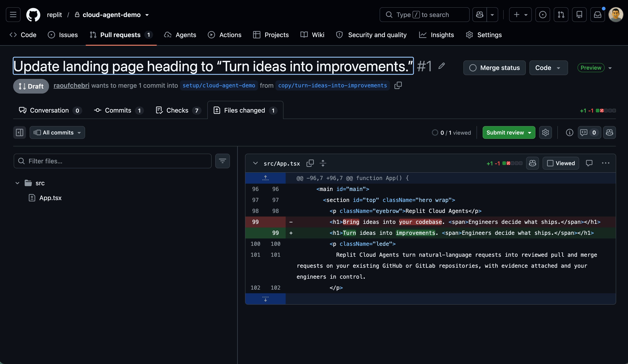Open the notifications inbox
Viewport: 628px width, 364px height.
click(x=598, y=15)
